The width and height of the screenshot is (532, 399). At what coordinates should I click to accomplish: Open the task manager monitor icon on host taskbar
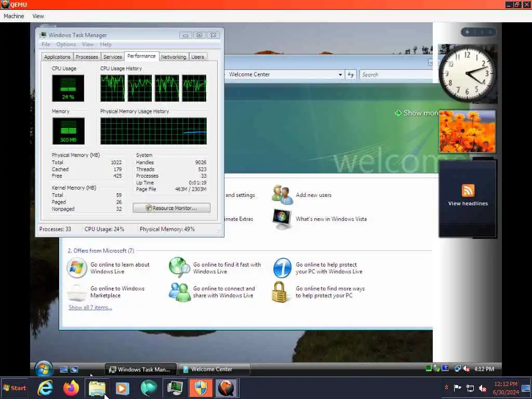[x=175, y=388]
